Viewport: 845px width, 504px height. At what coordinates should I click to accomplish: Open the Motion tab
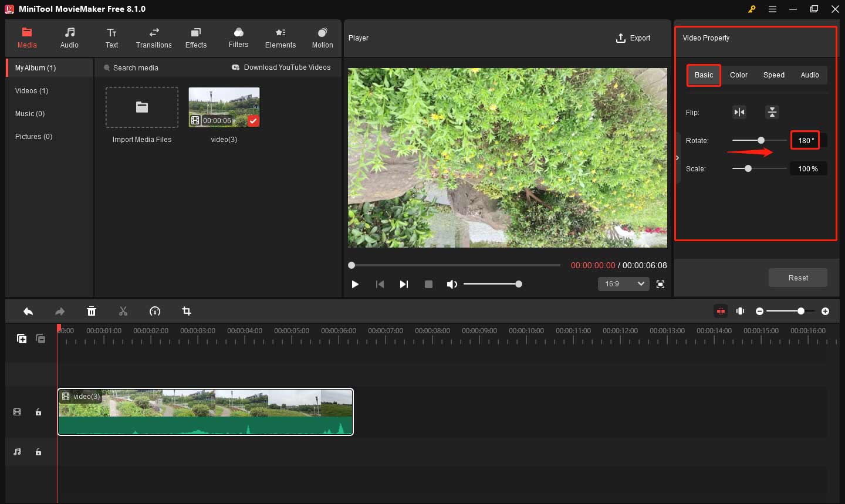pos(322,38)
